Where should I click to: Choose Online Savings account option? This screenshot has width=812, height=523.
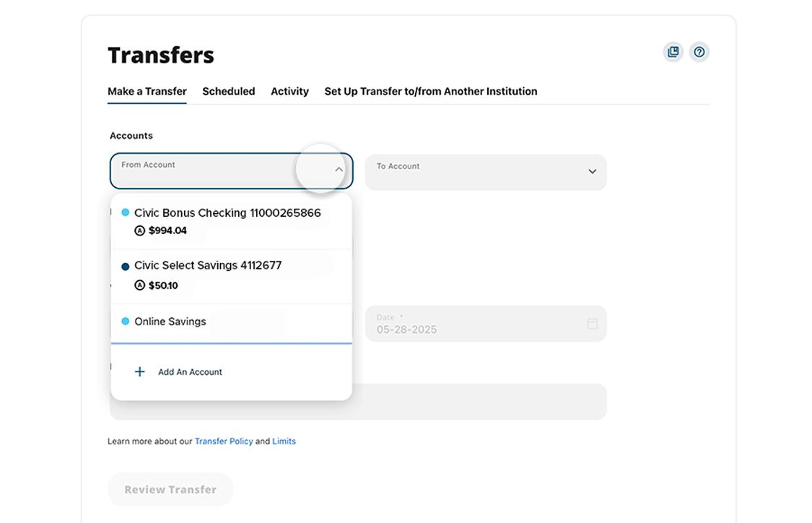tap(232, 322)
